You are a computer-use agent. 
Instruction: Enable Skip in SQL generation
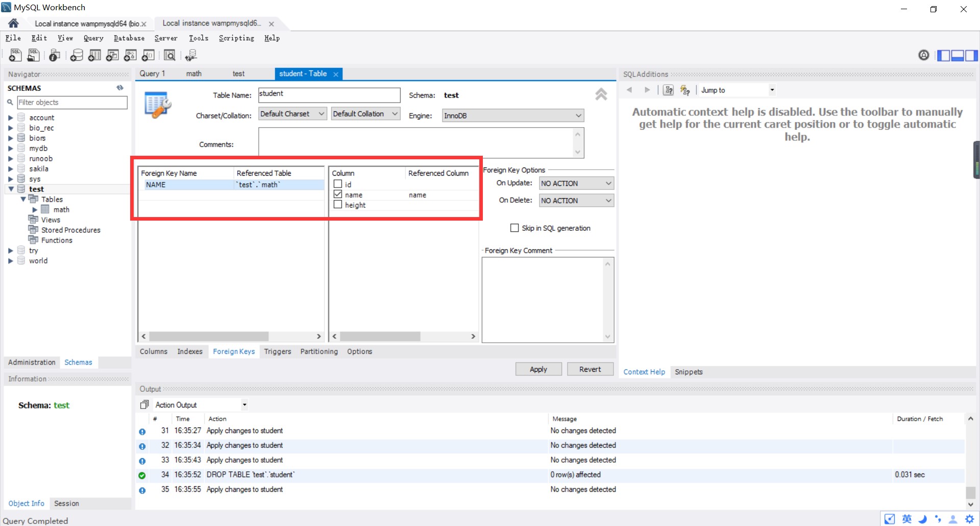[x=514, y=228]
